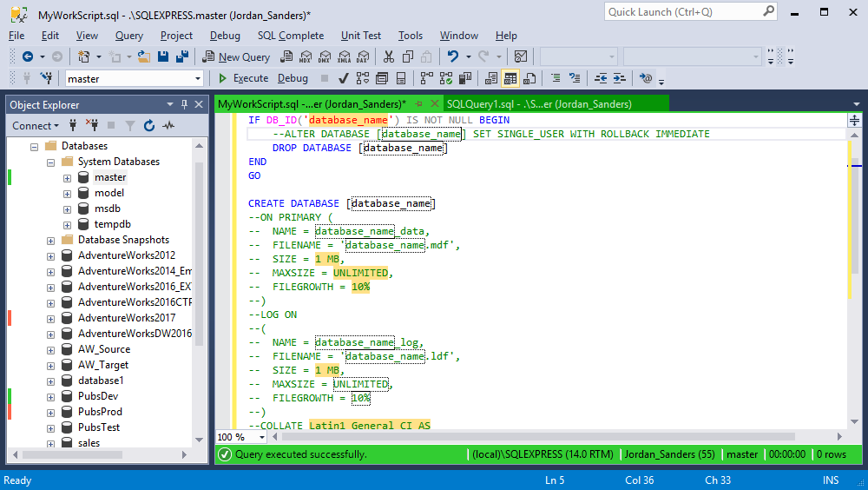
Task: Save all files with the double disk icon
Action: click(182, 56)
